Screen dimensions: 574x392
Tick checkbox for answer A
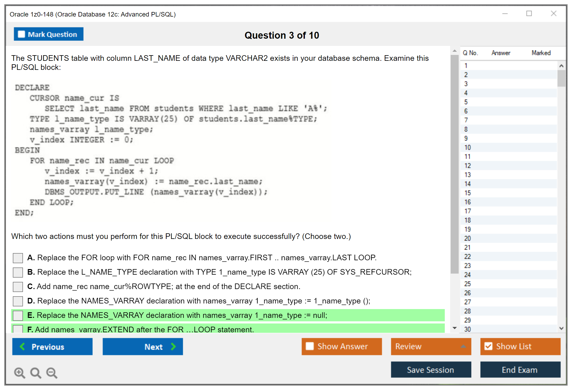(18, 258)
